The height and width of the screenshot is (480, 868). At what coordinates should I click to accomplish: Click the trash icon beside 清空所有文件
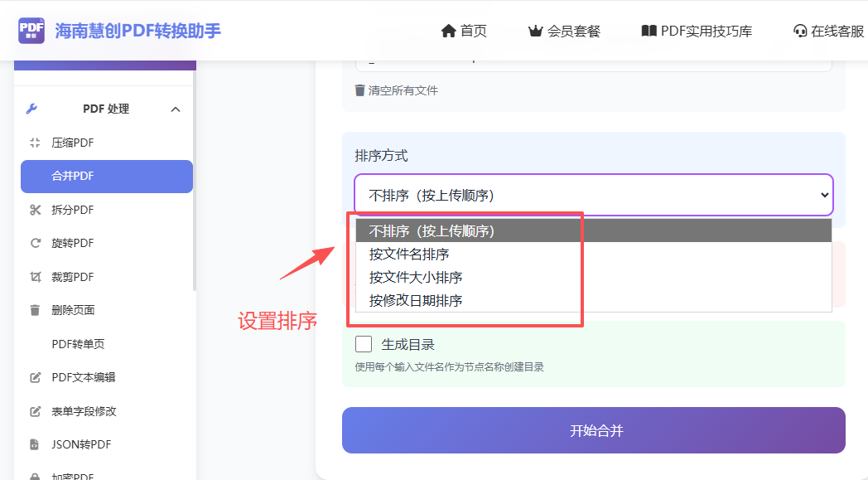[x=359, y=90]
